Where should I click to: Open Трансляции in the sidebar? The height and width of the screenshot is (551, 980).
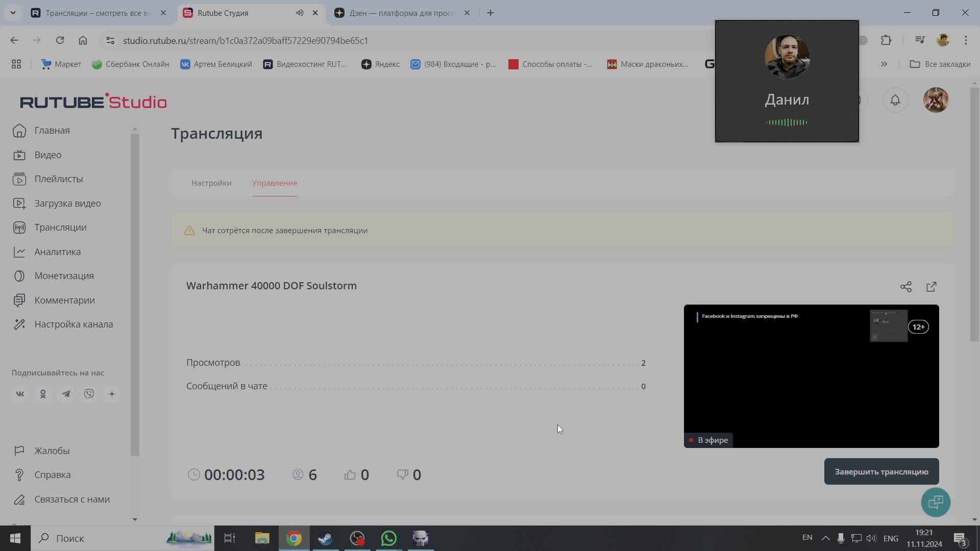coord(60,228)
